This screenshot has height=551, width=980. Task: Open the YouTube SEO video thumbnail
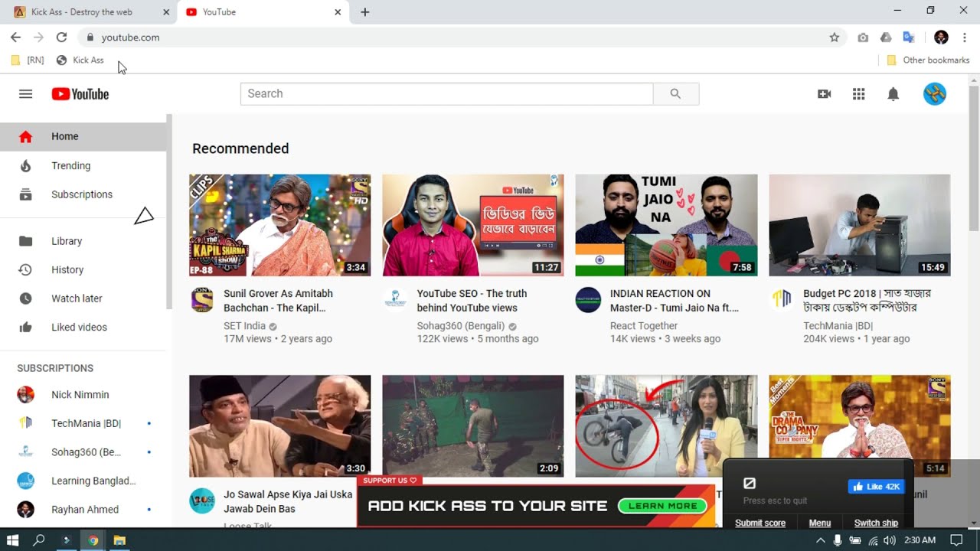(473, 225)
